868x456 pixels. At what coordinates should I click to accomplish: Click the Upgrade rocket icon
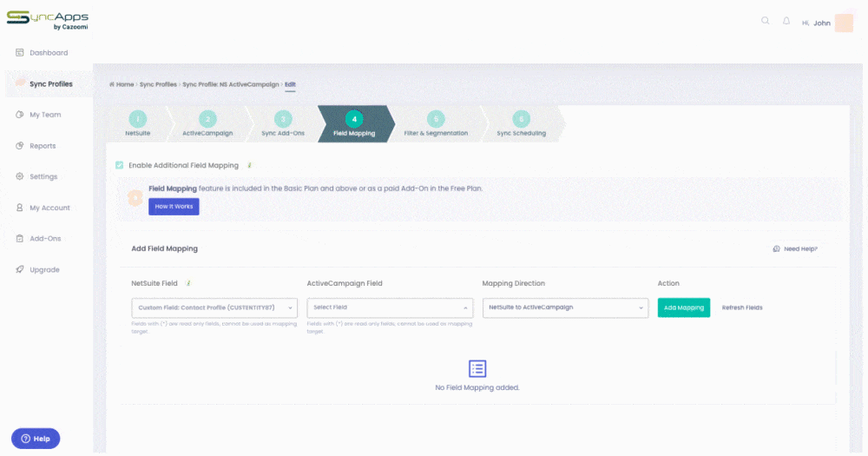tap(19, 269)
